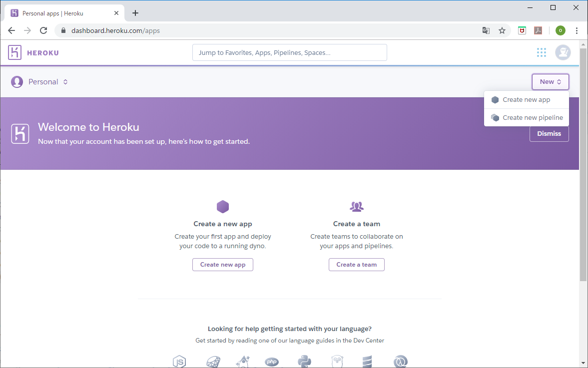Click the HEROKU wordmark
588x368 pixels.
pyautogui.click(x=43, y=53)
